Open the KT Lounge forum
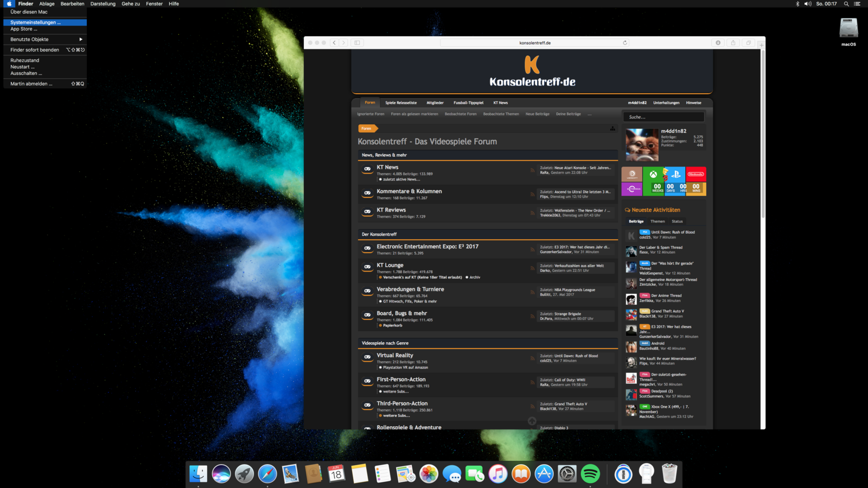 (390, 265)
